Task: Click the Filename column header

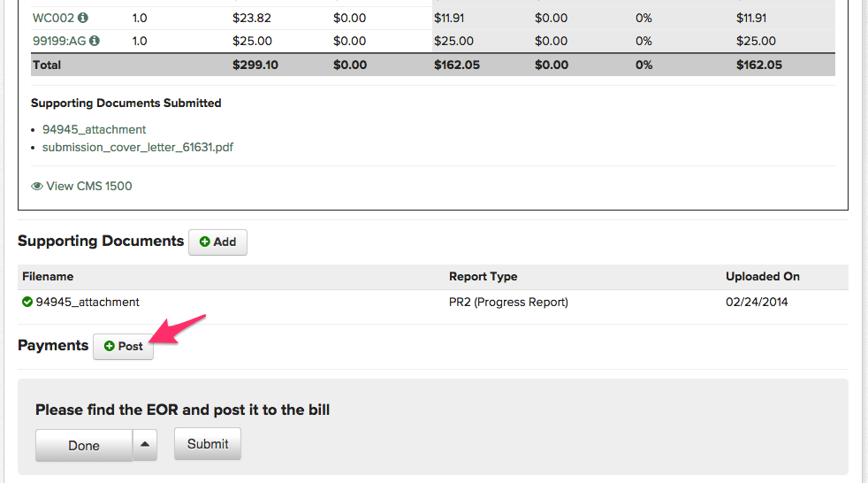Action: pyautogui.click(x=48, y=276)
